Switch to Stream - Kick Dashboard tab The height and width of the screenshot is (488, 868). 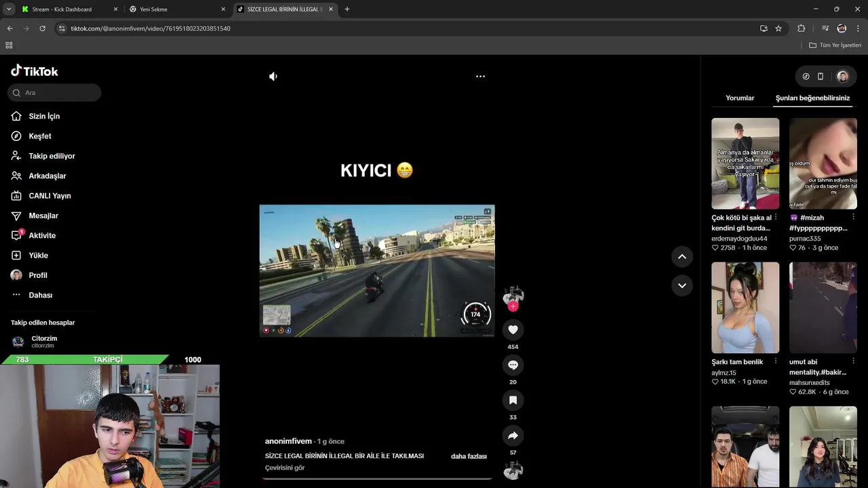69,9
